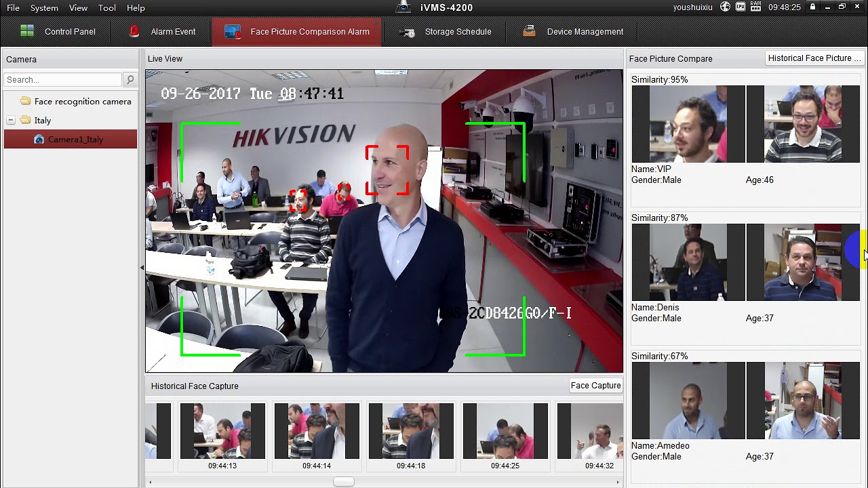
Task: Switch to the Alarm Event tab
Action: click(163, 32)
